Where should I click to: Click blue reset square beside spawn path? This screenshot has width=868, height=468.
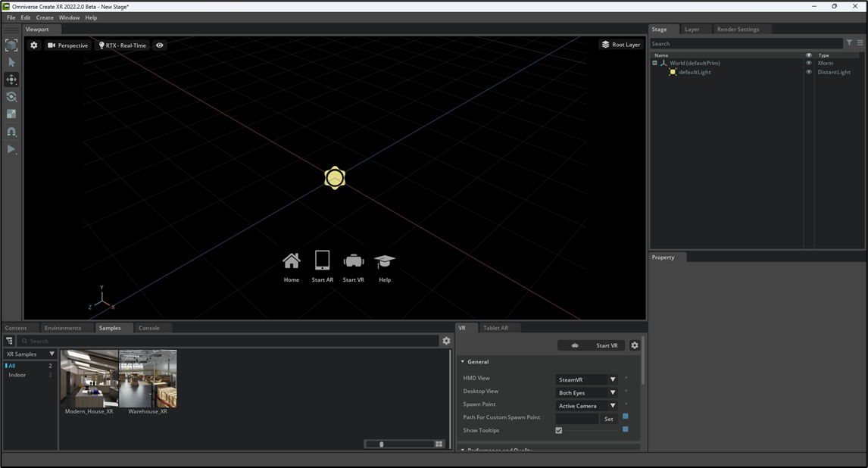point(626,416)
